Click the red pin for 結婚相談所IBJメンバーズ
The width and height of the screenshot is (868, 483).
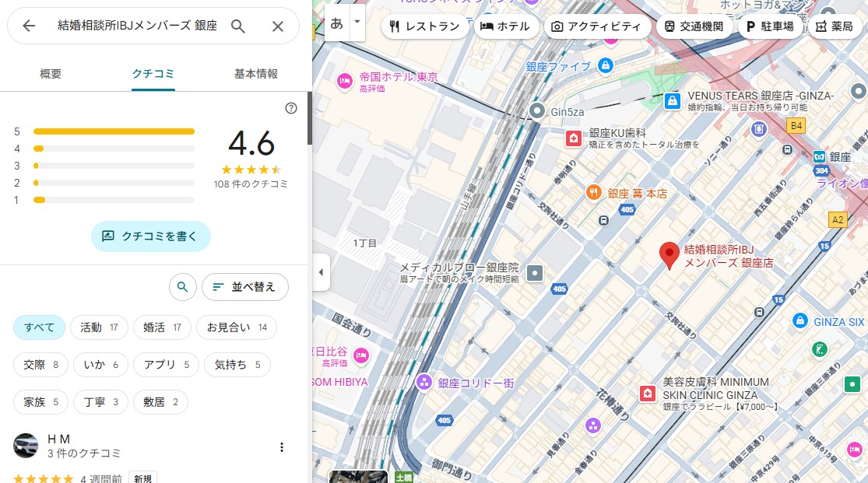(668, 255)
